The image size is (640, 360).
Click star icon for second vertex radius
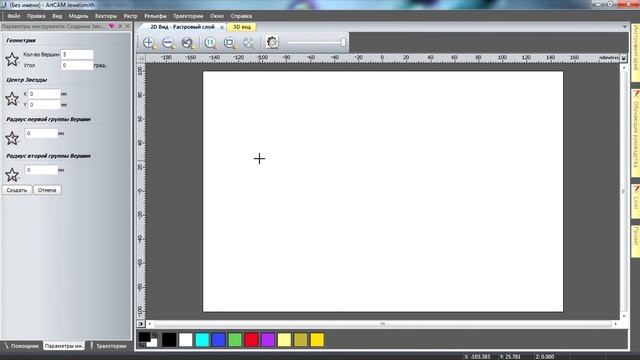click(x=12, y=175)
